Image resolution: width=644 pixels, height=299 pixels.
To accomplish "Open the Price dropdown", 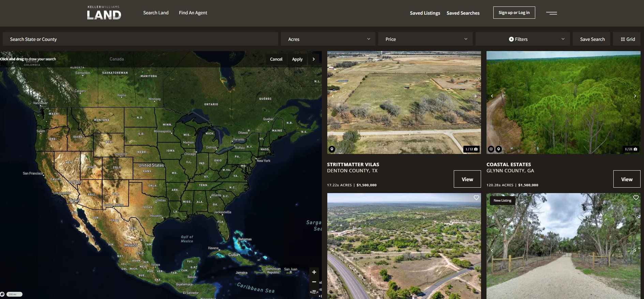I will coord(425,39).
